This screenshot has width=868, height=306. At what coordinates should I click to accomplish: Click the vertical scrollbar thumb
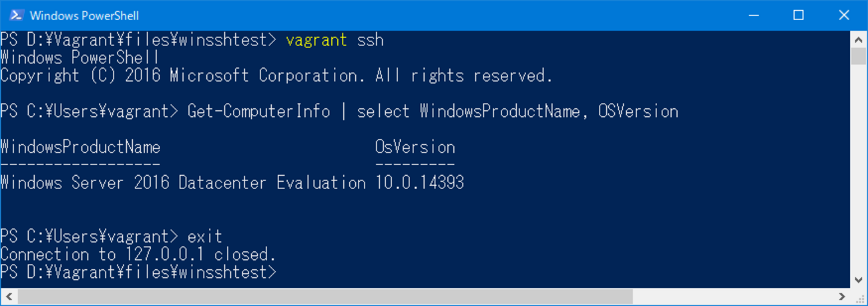click(859, 56)
